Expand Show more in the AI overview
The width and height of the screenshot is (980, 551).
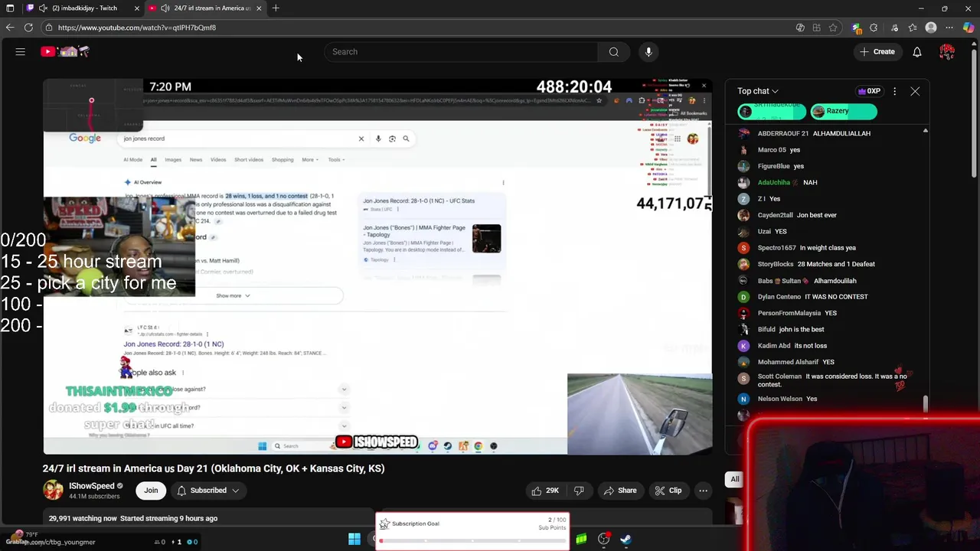(x=233, y=295)
